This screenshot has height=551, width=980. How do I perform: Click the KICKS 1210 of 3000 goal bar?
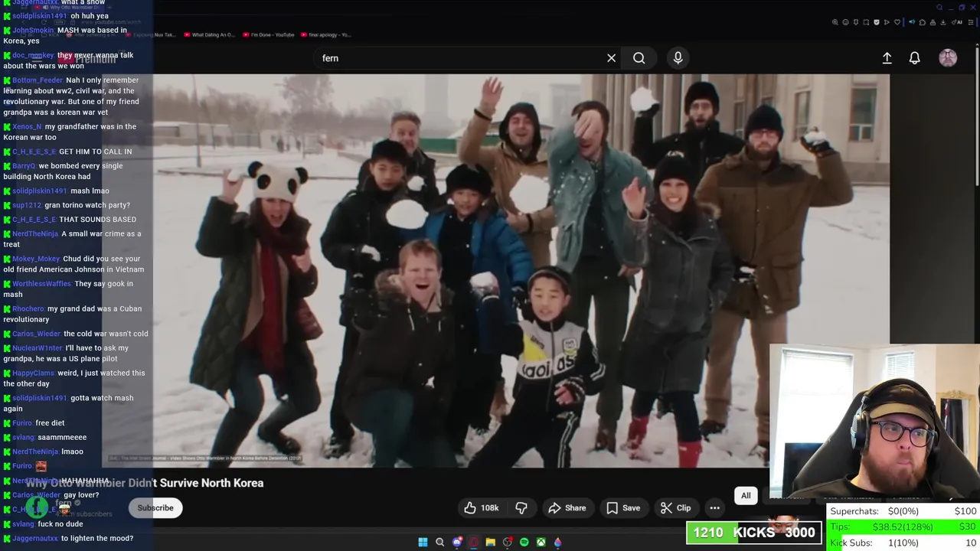click(754, 533)
